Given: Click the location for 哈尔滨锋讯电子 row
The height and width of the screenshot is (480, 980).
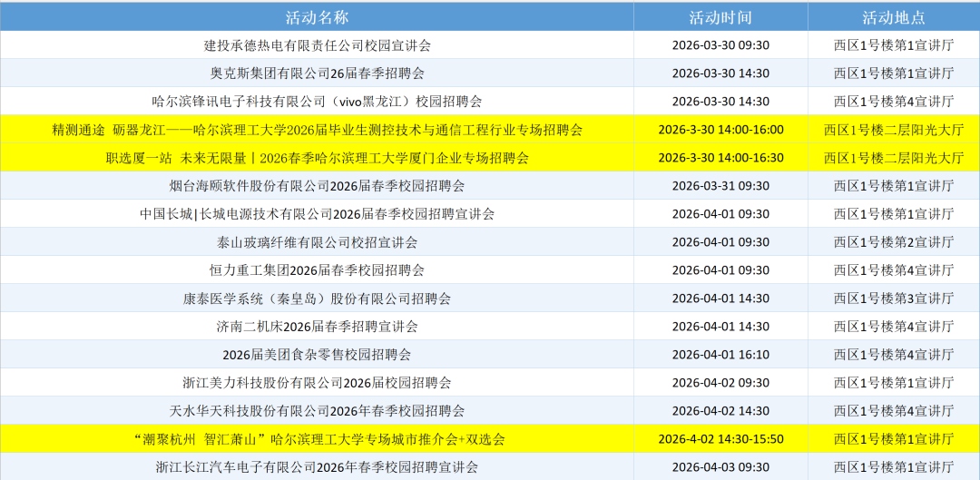Looking at the screenshot, I should 894,102.
